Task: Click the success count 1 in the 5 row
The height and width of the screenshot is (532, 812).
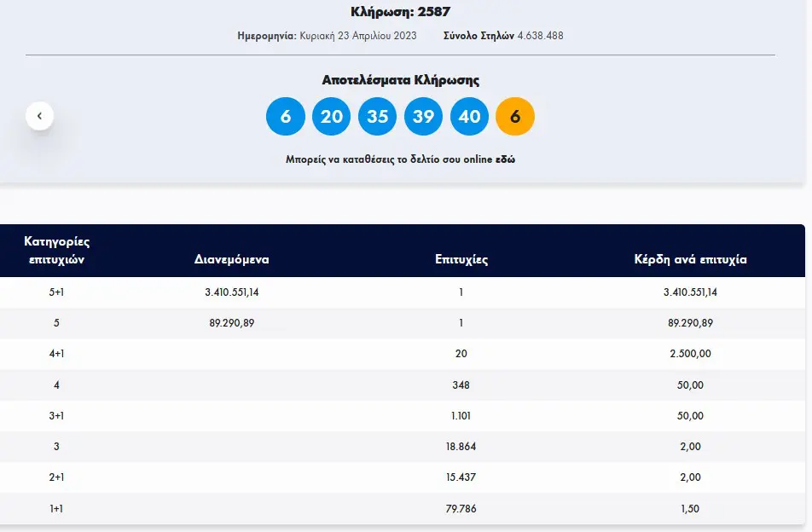Action: pos(461,323)
